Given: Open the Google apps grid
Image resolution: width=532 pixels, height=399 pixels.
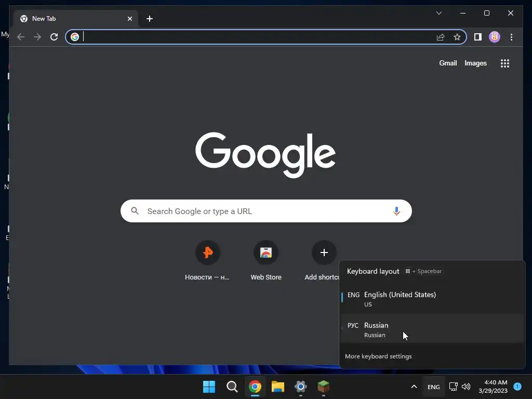Looking at the screenshot, I should click(505, 63).
